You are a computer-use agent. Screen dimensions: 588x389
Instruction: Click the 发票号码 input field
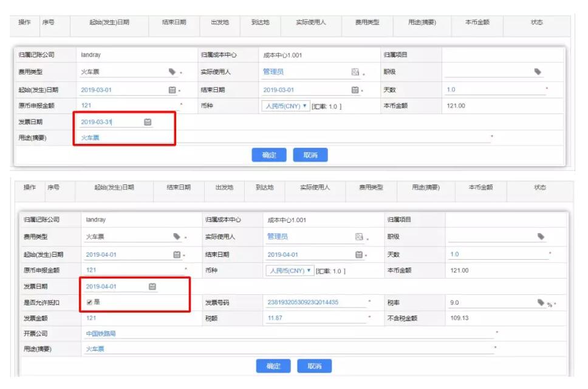(315, 302)
